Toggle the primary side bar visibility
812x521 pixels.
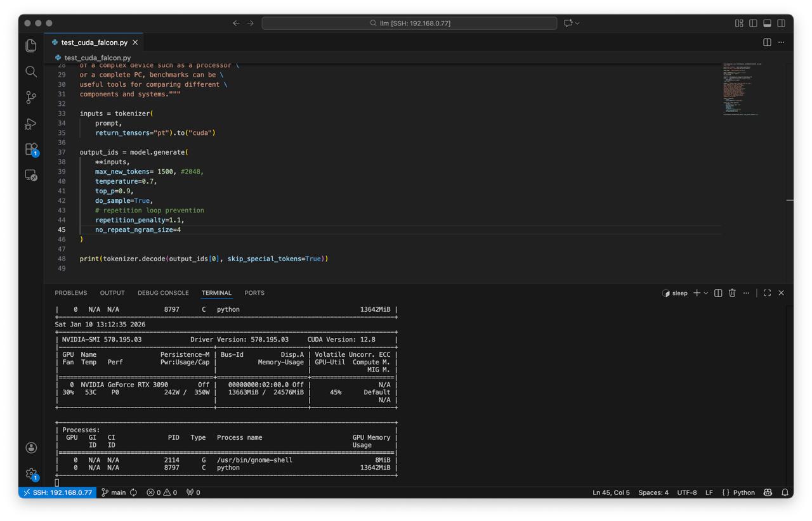pos(753,23)
